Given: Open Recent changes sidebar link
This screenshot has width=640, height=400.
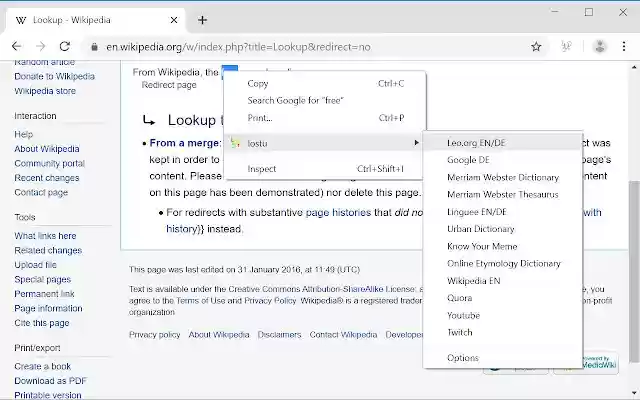Looking at the screenshot, I should [47, 178].
